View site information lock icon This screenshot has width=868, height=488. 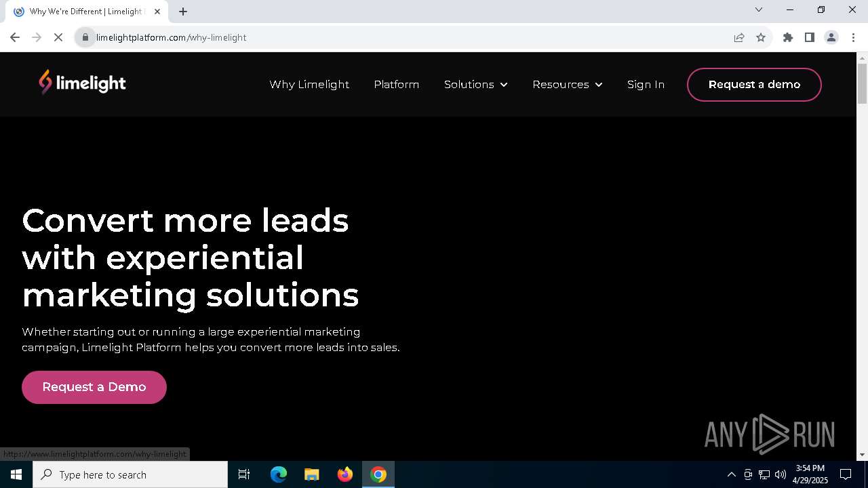point(85,37)
